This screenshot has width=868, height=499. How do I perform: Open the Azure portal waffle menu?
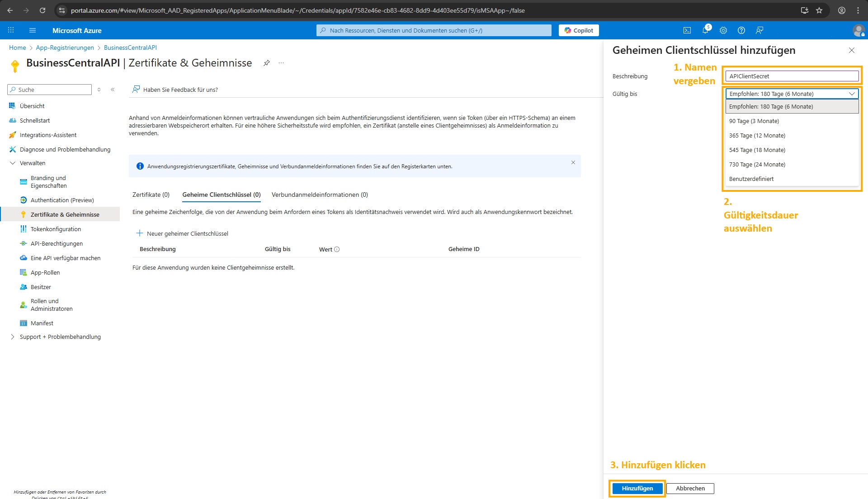click(x=11, y=30)
